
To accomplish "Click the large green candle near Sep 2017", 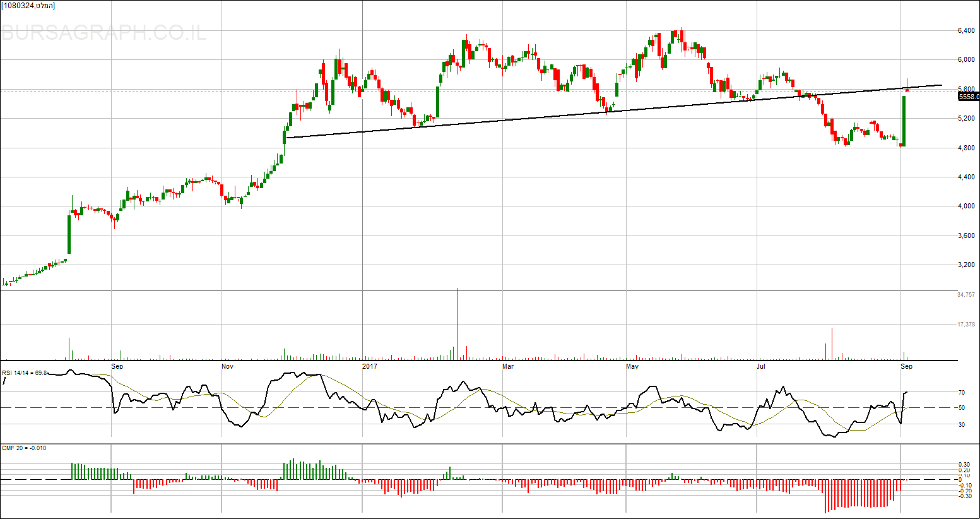I will tap(904, 120).
